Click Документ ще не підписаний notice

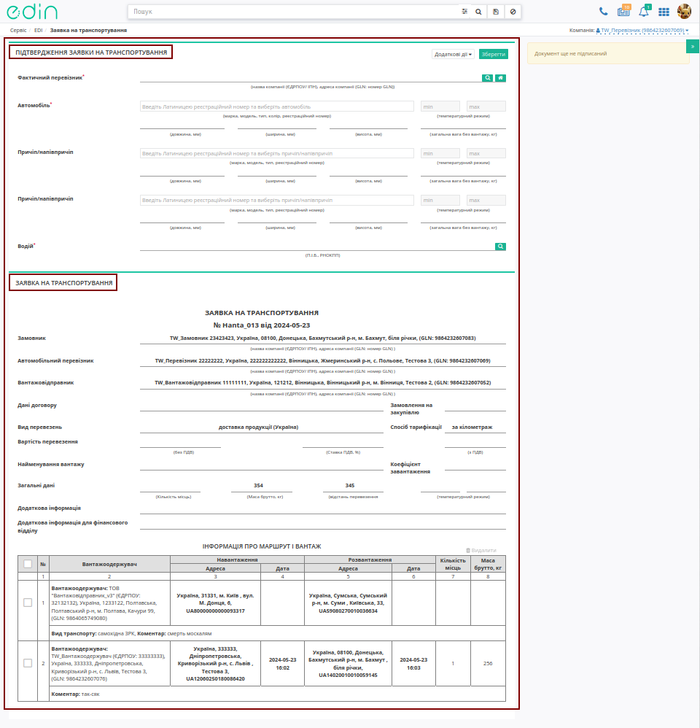(608, 53)
